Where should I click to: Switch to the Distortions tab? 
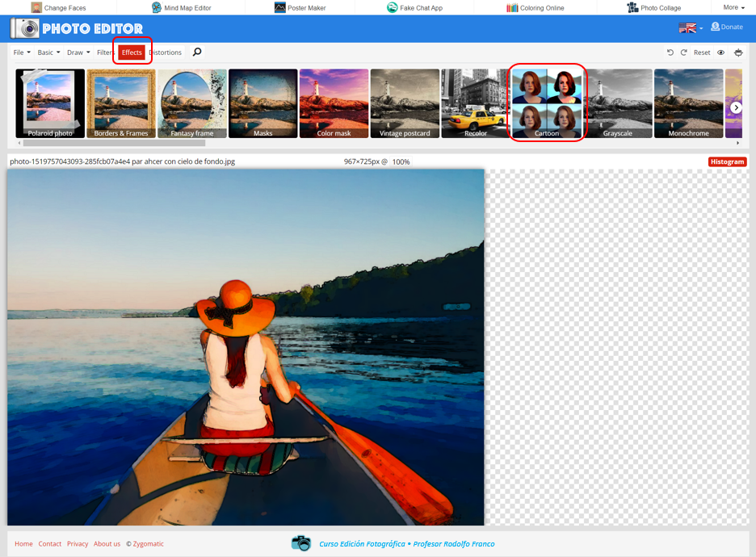coord(166,52)
